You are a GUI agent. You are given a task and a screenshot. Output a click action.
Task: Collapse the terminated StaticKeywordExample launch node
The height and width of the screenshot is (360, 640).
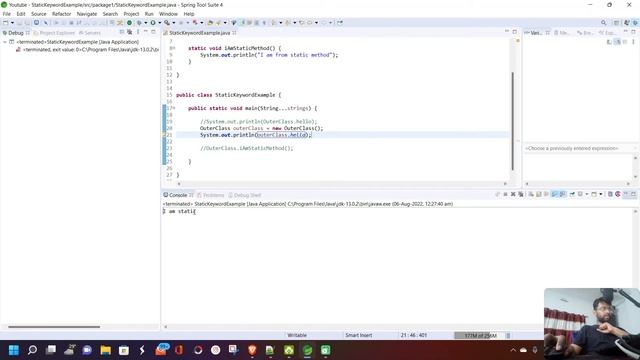[4, 42]
